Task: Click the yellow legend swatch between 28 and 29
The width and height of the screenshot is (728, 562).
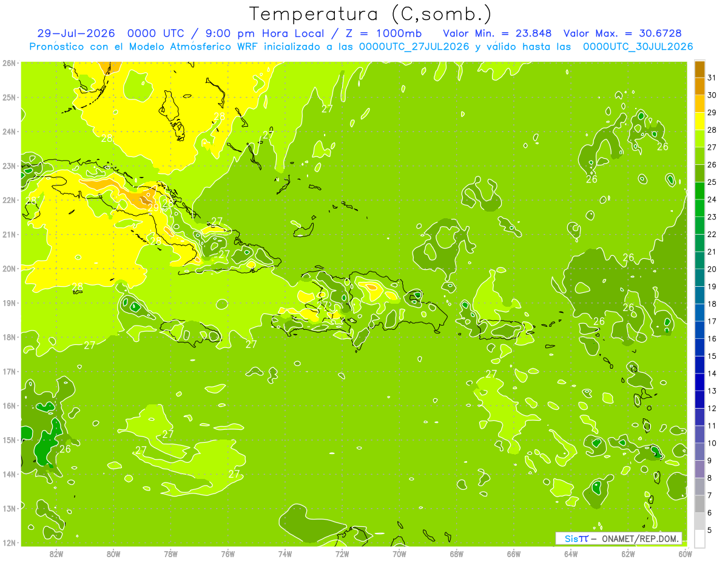Action: tap(699, 121)
